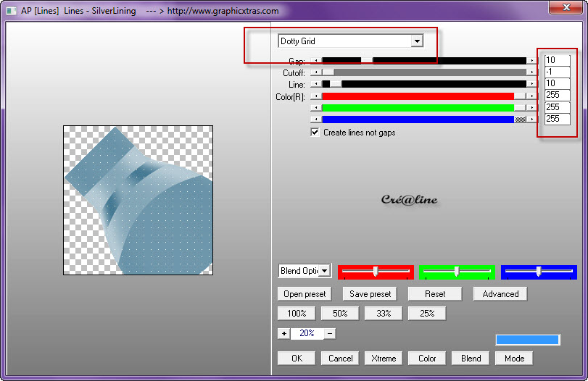Viewport: 588px width, 381px height.
Task: Click the Open preset button
Action: [304, 294]
